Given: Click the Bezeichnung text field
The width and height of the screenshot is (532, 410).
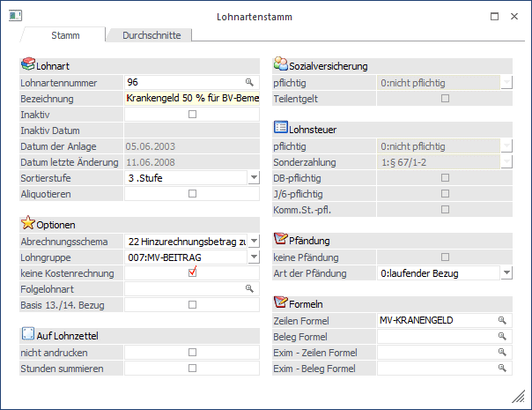Looking at the screenshot, I should click(192, 98).
